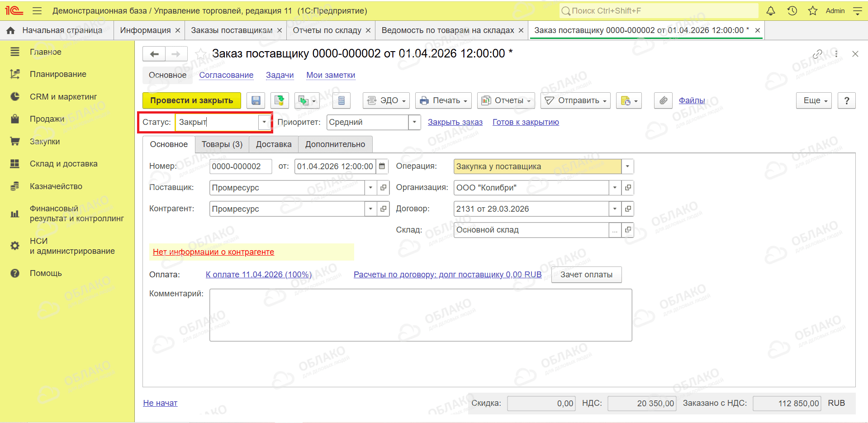Expand the Операция dropdown arrow
This screenshot has height=423, width=868.
(x=627, y=166)
